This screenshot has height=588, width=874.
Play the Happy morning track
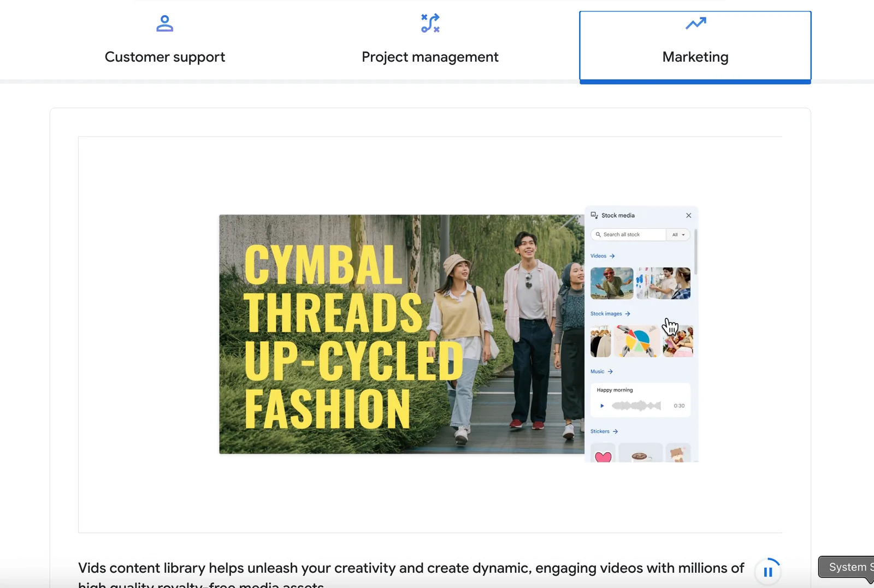point(602,406)
